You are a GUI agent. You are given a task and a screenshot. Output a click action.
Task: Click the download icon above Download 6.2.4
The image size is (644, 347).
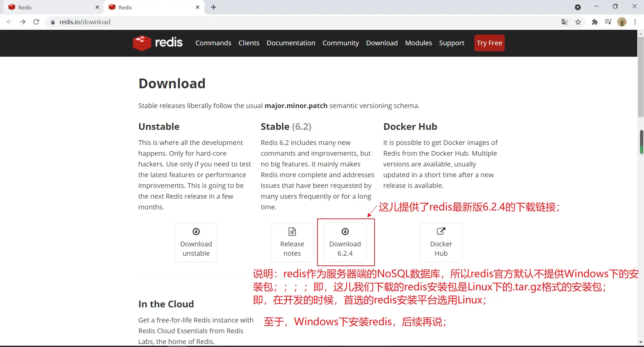pos(345,232)
